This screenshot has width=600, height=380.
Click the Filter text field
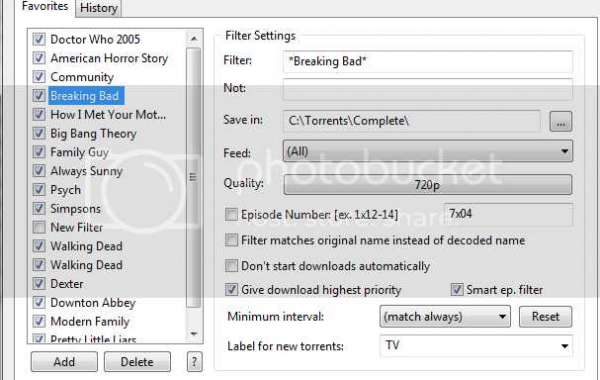pyautogui.click(x=428, y=61)
